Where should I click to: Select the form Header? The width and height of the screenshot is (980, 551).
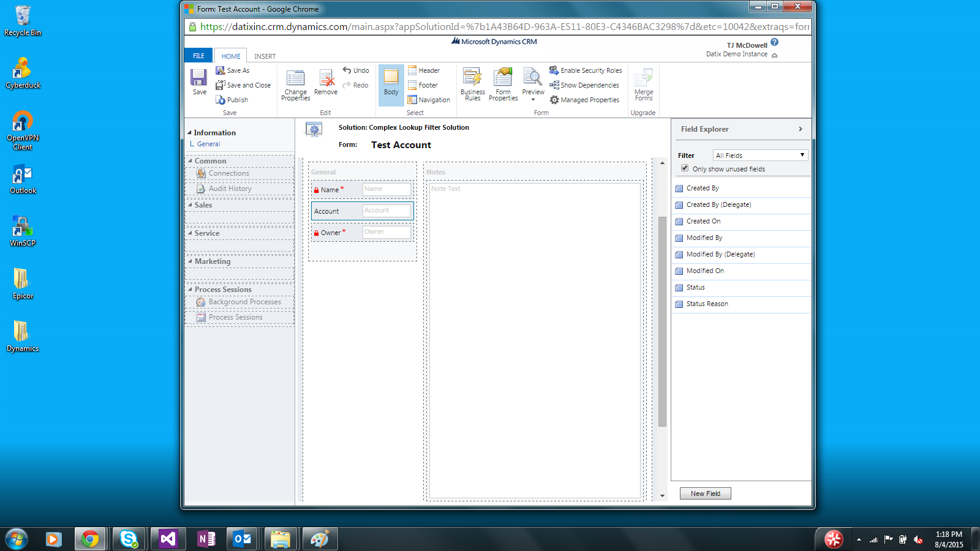point(424,70)
